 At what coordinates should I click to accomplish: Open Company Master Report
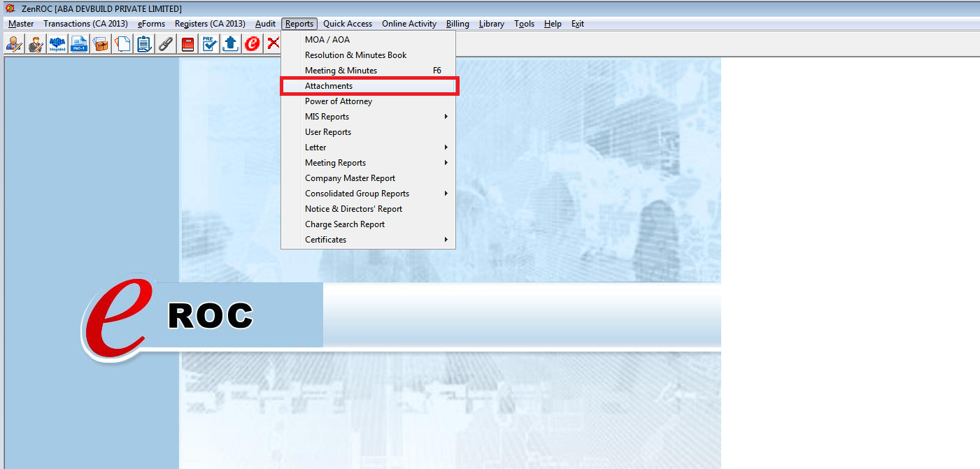tap(369, 178)
